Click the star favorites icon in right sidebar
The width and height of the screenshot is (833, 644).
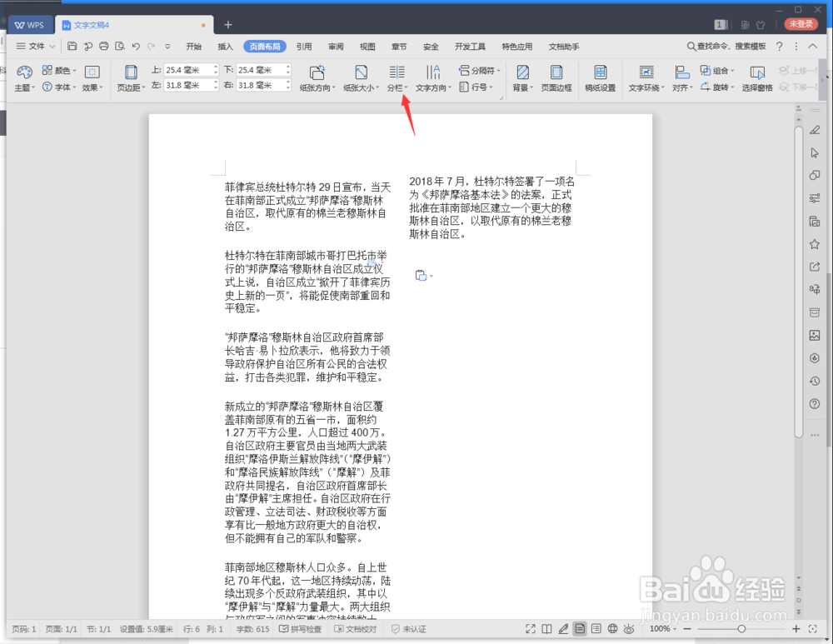click(x=815, y=244)
